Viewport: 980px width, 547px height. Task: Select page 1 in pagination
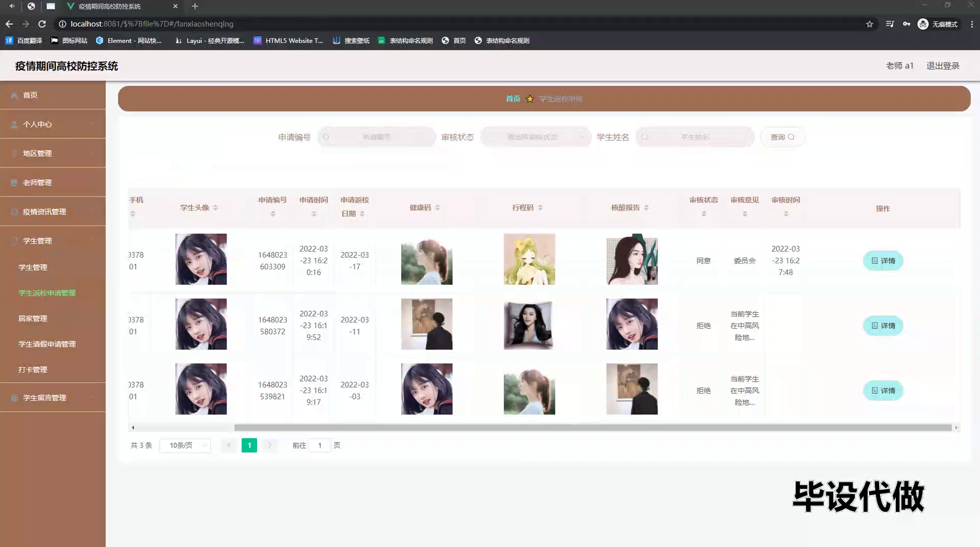click(249, 445)
